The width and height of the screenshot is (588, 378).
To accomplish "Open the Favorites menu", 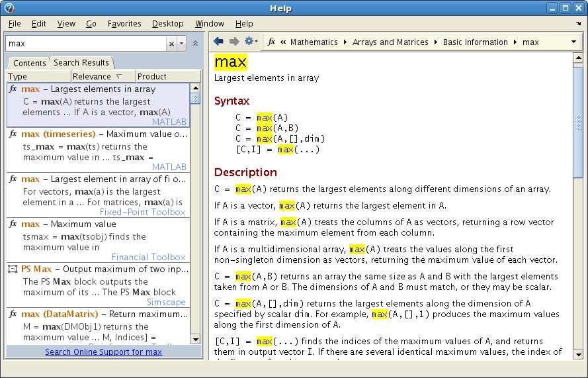I will click(x=124, y=24).
